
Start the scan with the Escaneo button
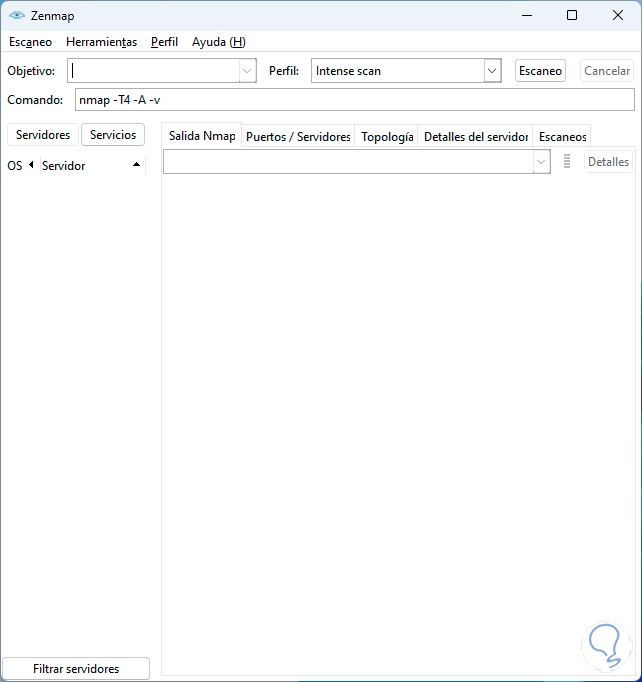[540, 70]
